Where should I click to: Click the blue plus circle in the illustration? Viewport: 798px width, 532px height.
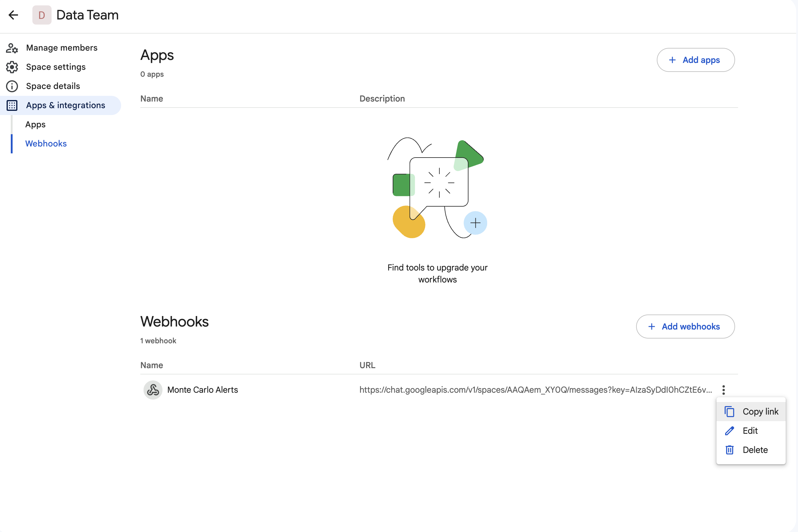tap(475, 223)
